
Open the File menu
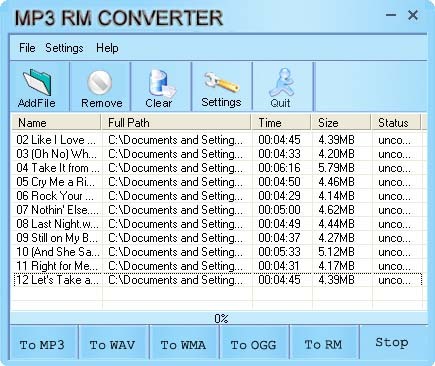27,48
